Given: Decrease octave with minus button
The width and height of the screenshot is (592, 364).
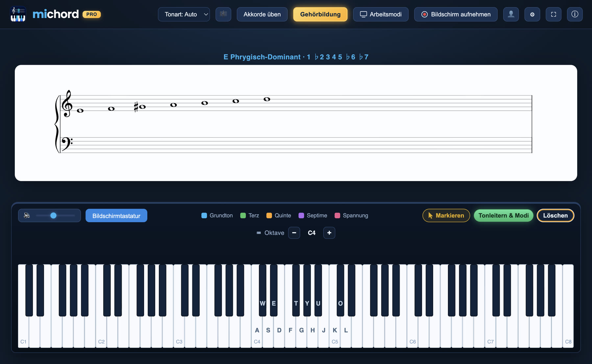Looking at the screenshot, I should click(x=294, y=233).
